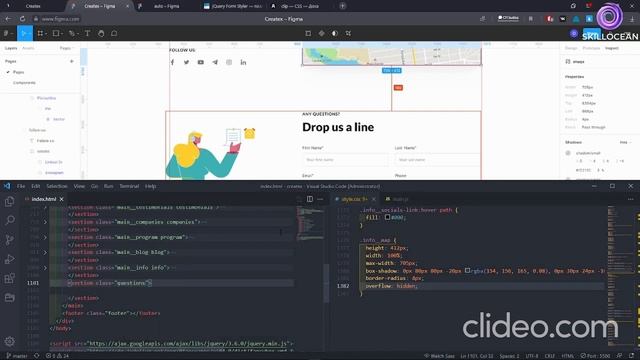Click the edit object icon in Figma toolbar
The height and width of the screenshot is (360, 640).
pos(308,33)
